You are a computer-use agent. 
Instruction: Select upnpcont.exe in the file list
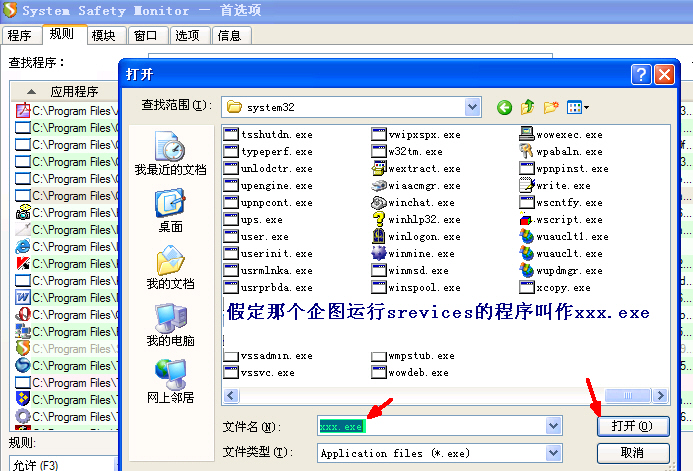(x=268, y=203)
